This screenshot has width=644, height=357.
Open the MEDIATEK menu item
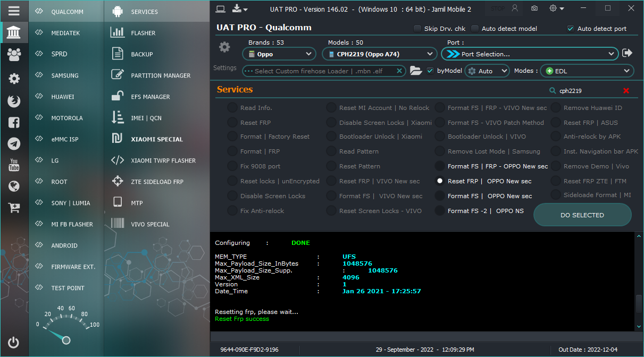(66, 32)
